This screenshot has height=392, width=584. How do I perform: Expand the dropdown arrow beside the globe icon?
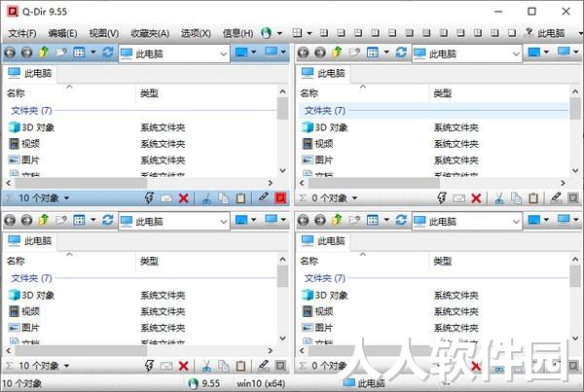coord(279,33)
